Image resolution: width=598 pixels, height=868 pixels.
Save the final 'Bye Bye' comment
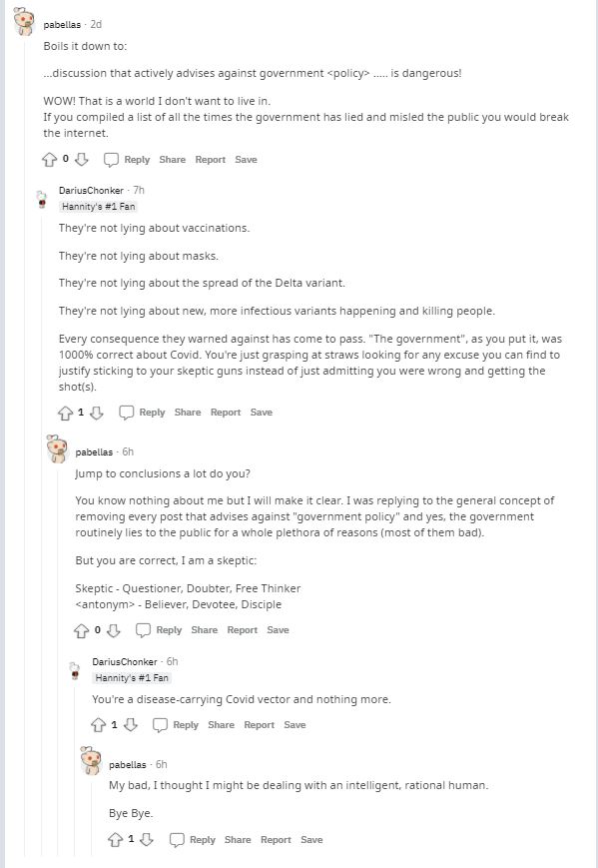(x=311, y=840)
